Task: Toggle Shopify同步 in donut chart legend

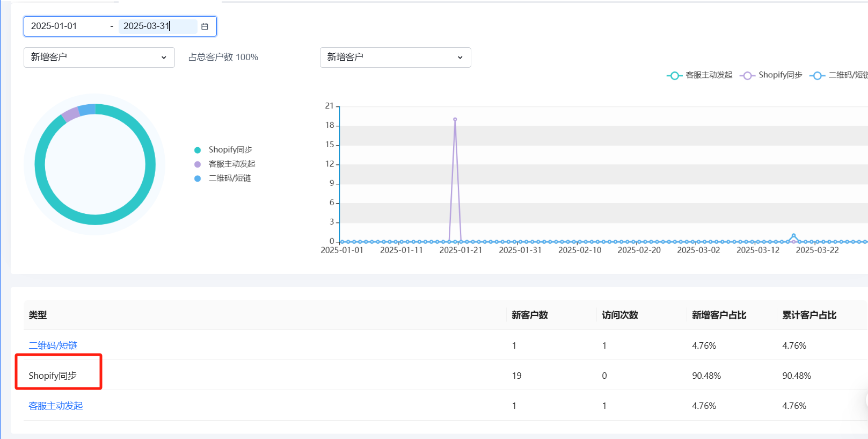Action: coord(223,150)
